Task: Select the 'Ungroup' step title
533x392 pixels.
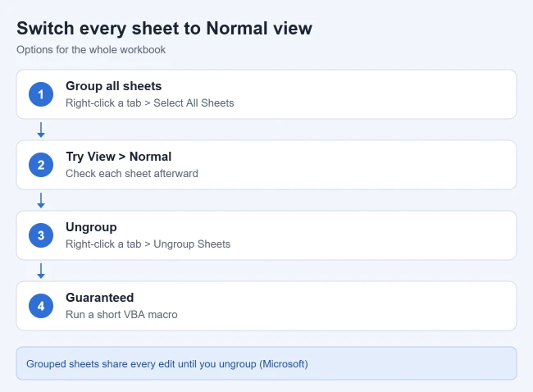Action: click(91, 227)
